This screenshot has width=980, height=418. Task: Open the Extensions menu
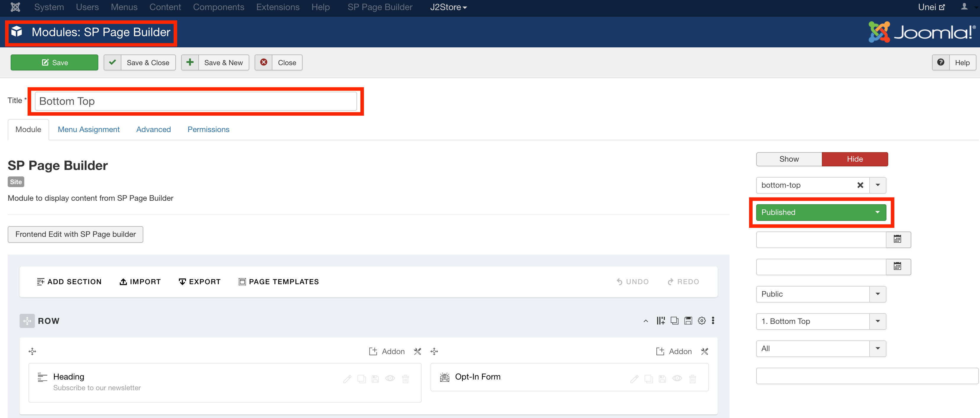[x=278, y=7]
